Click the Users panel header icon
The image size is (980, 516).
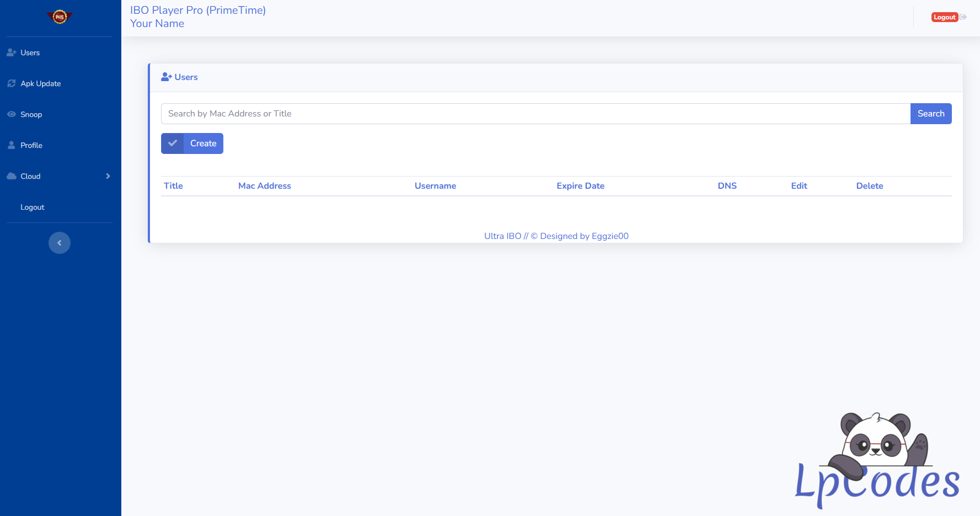tap(167, 77)
